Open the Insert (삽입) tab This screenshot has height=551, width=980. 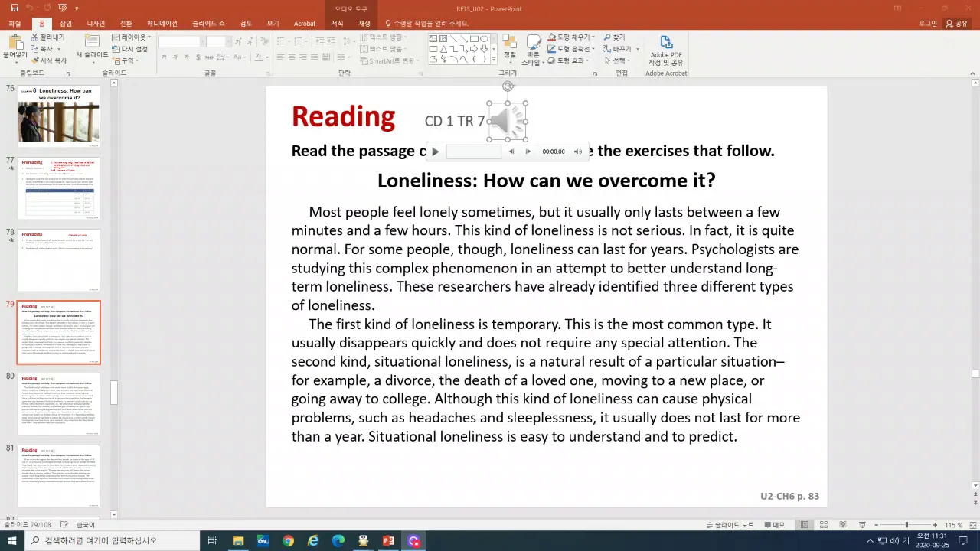click(66, 24)
